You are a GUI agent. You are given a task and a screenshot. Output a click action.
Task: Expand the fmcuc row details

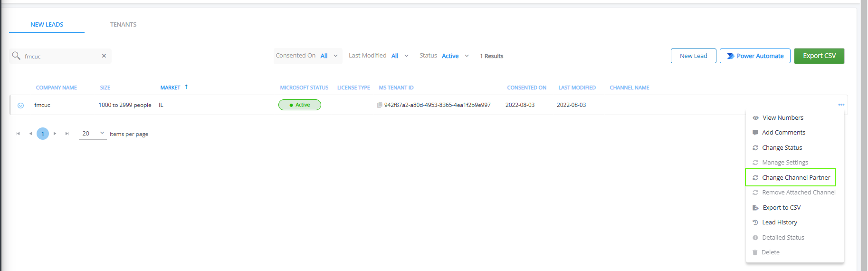[20, 106]
